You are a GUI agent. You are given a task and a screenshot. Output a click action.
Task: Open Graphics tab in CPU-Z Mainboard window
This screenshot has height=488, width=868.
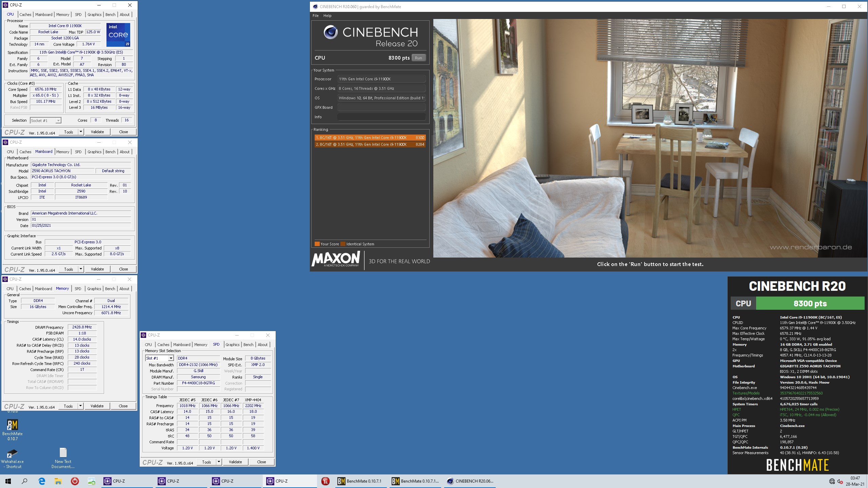pyautogui.click(x=94, y=152)
